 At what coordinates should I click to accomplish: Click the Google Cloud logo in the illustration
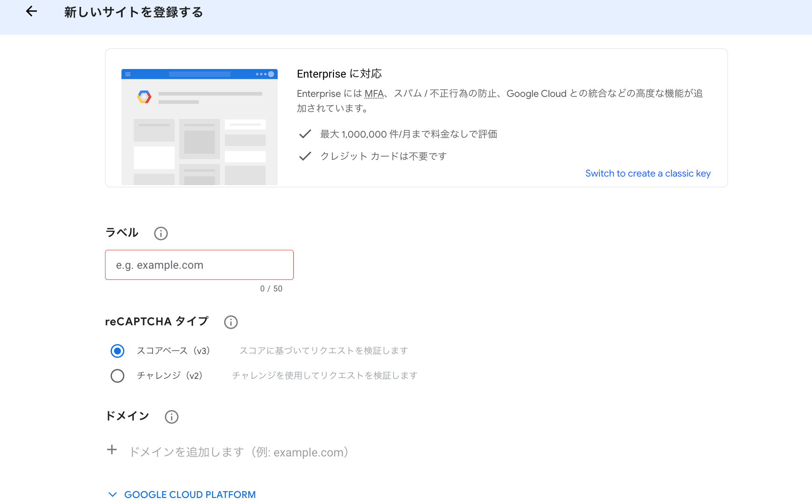[x=144, y=97]
